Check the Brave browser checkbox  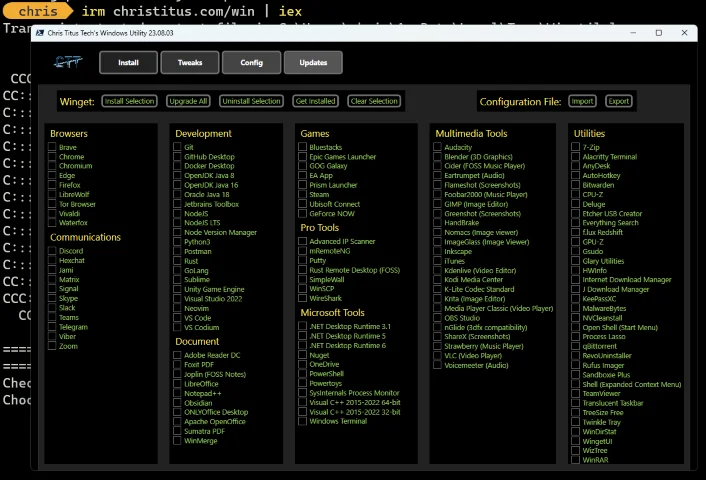click(52, 147)
